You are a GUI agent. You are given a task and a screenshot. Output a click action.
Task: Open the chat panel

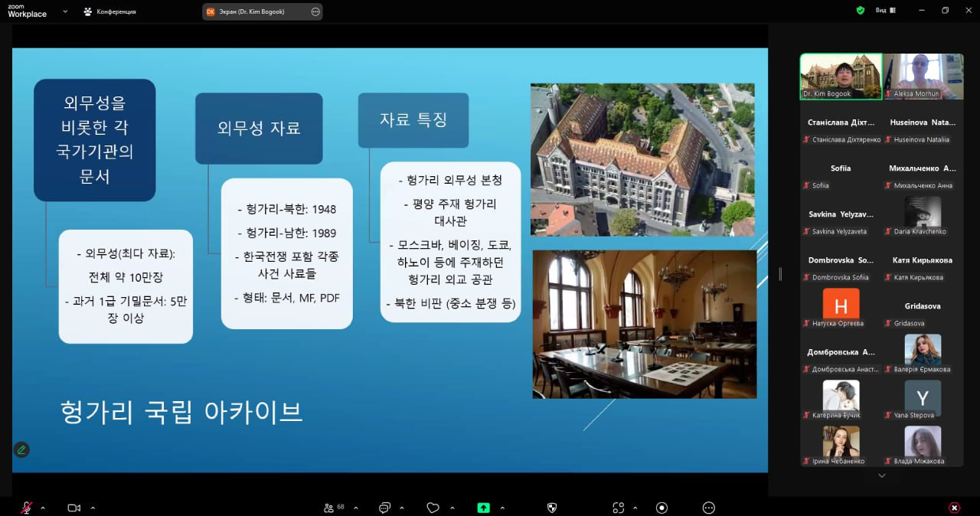(x=384, y=508)
